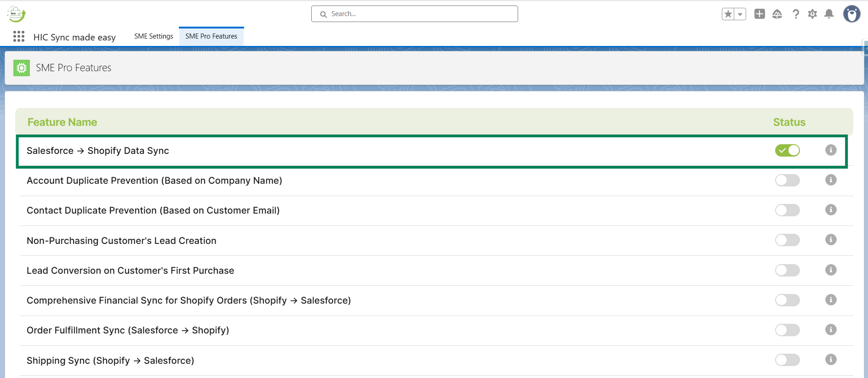Open the App Launcher grid icon
This screenshot has width=868, height=378.
click(19, 37)
